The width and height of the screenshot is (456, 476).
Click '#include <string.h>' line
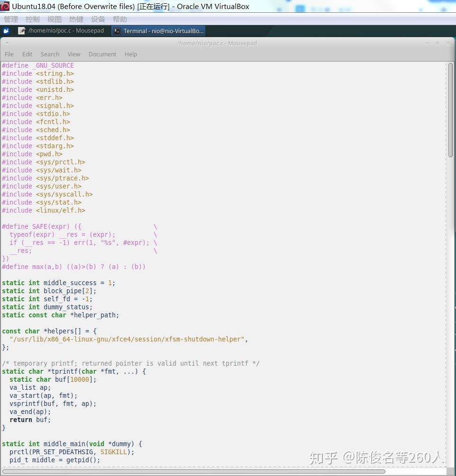point(37,74)
